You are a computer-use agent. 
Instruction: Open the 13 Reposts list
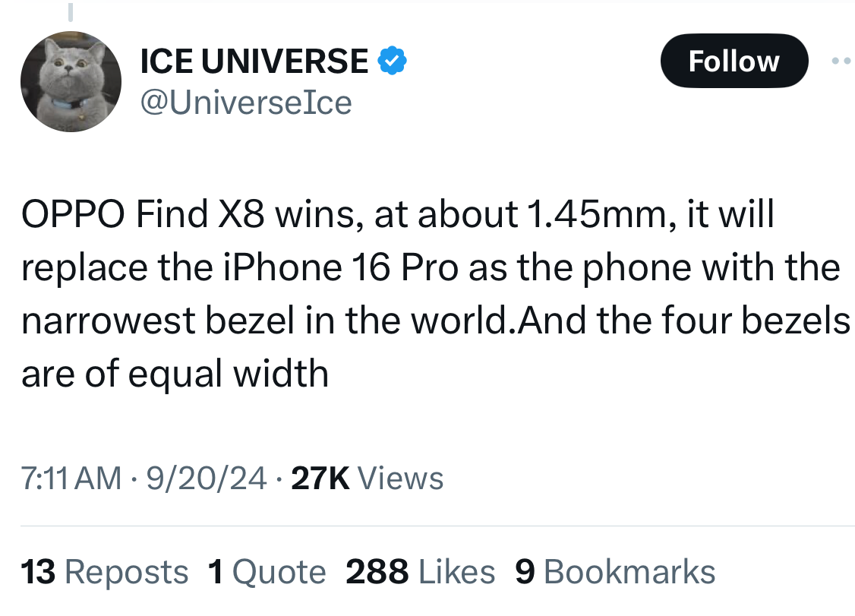coord(105,571)
